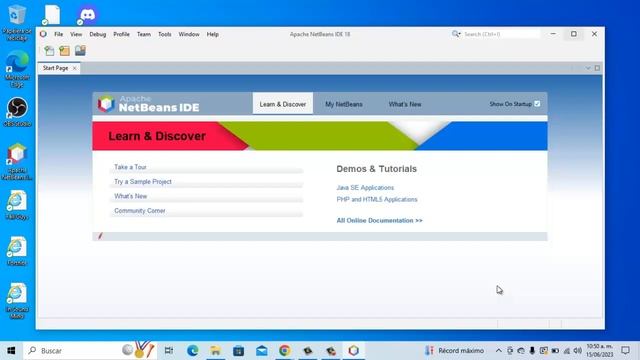Select the OBS Studio desktop shortcut
Viewport: 640px width, 360px height.
click(x=17, y=112)
